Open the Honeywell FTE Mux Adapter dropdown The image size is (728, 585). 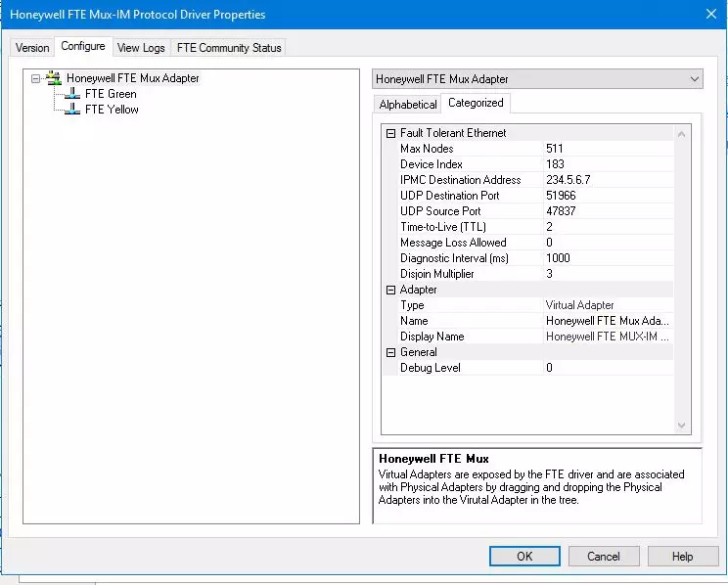[694, 79]
